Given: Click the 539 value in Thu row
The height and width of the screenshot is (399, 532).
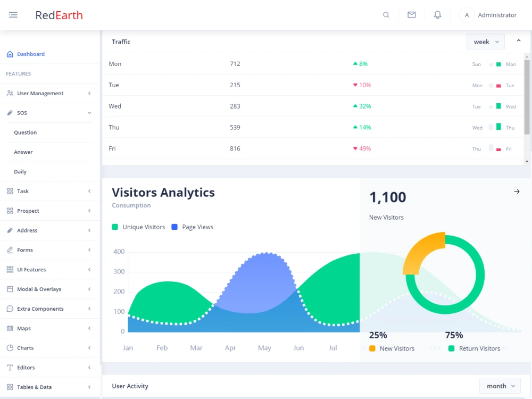Looking at the screenshot, I should coord(235,127).
